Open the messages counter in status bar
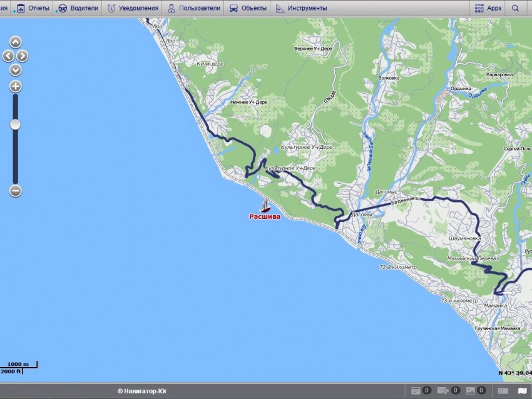 (416, 391)
